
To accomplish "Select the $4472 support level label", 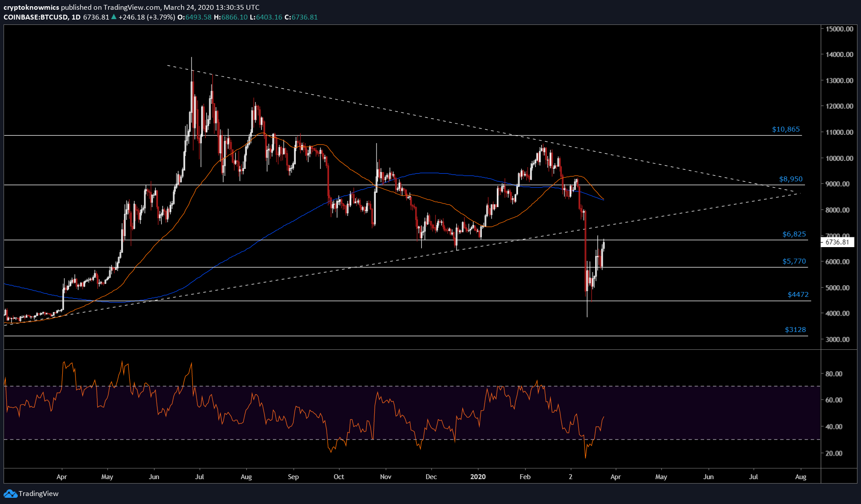I will (798, 295).
